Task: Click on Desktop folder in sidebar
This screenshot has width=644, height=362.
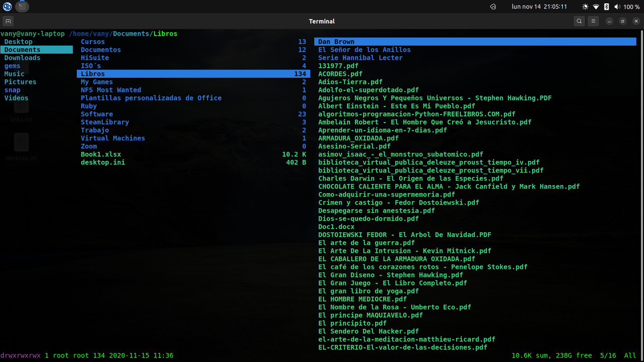Action: [18, 41]
